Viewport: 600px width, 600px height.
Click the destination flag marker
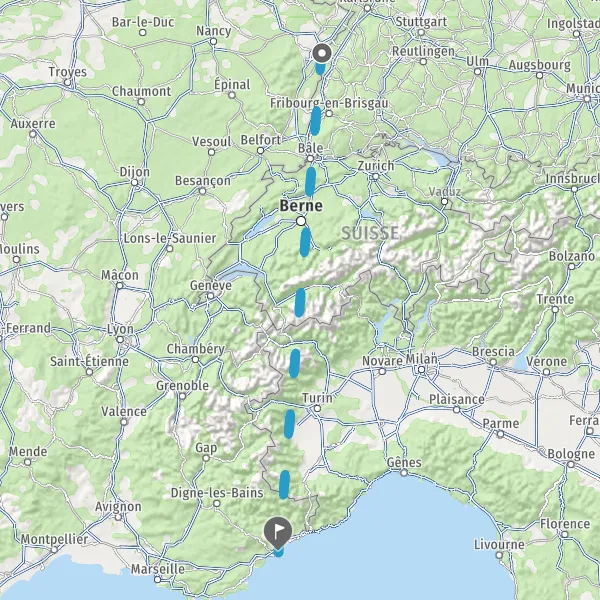pos(278,533)
